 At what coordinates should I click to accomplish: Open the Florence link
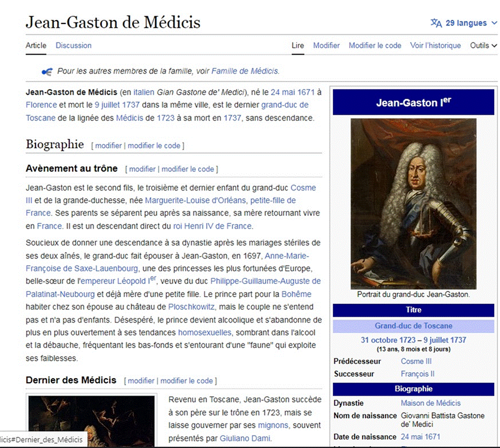[x=41, y=105]
